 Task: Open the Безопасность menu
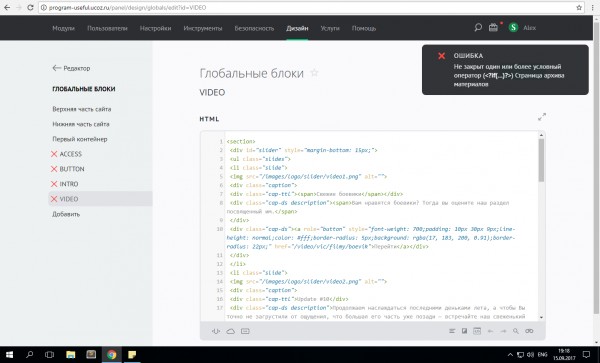coord(254,28)
